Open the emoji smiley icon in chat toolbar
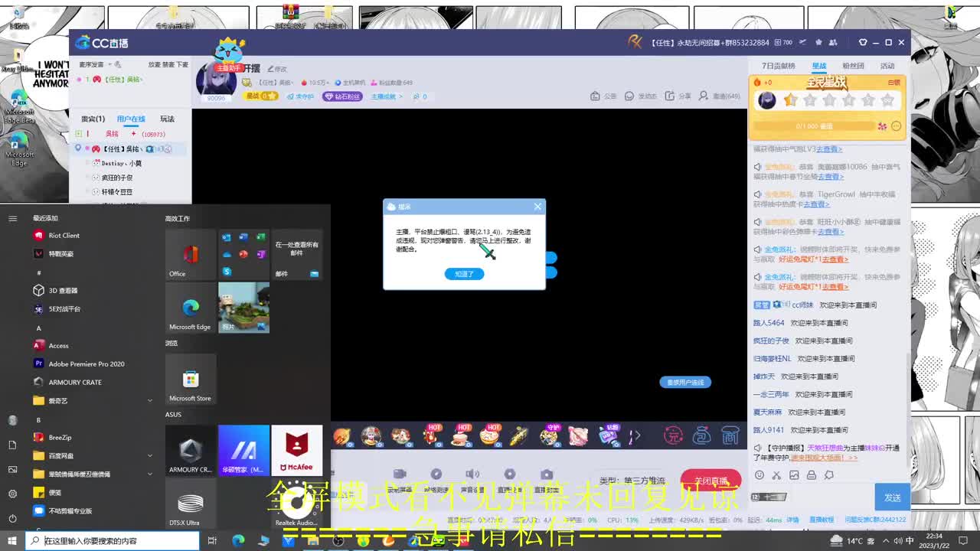The height and width of the screenshot is (551, 980). (x=759, y=475)
